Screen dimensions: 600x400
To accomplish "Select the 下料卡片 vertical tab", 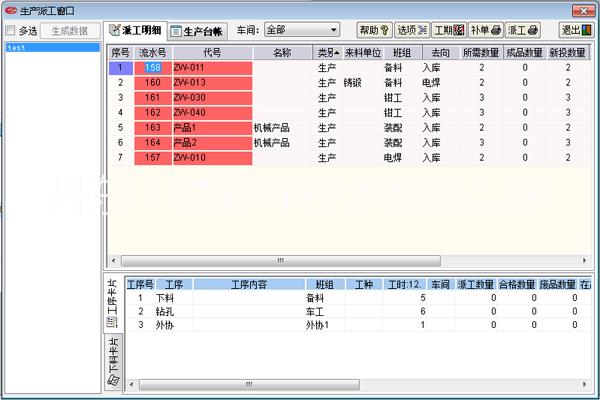I will pyautogui.click(x=113, y=361).
